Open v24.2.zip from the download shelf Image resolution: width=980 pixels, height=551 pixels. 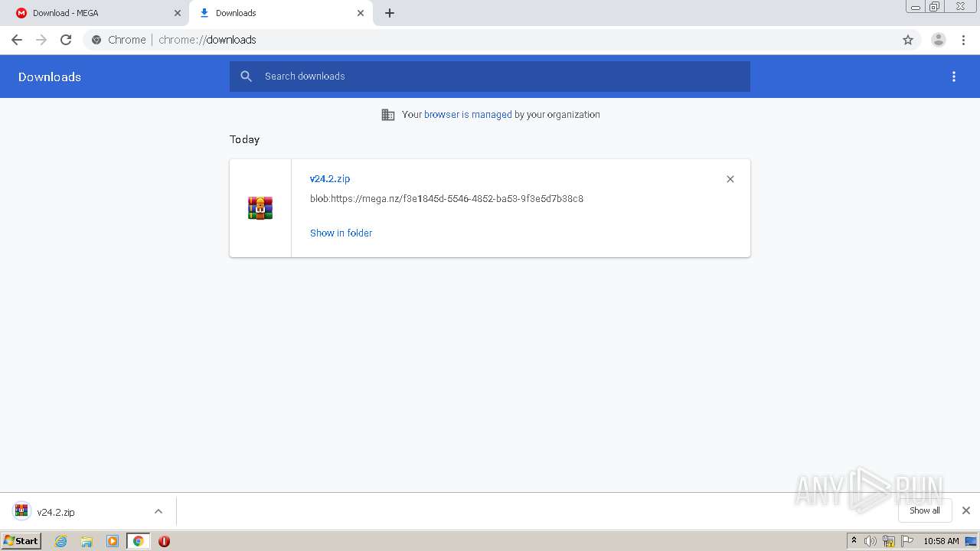click(56, 512)
